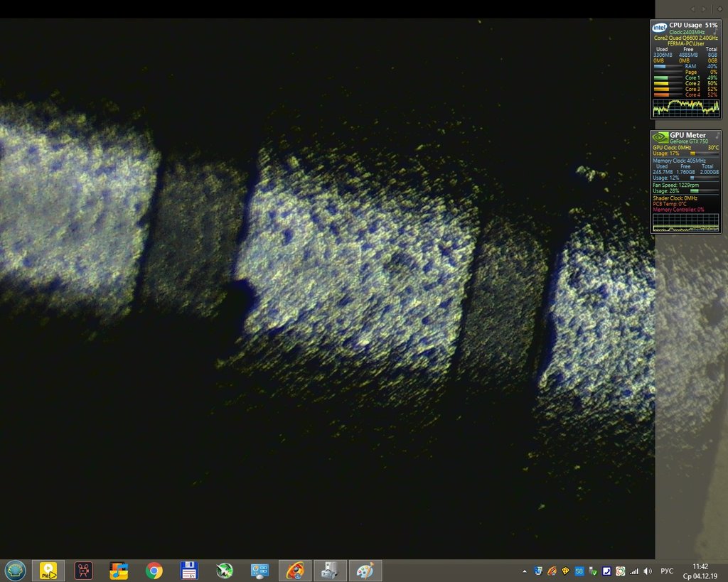This screenshot has width=728, height=582.
Task: Show hidden system tray icons
Action: click(x=525, y=571)
